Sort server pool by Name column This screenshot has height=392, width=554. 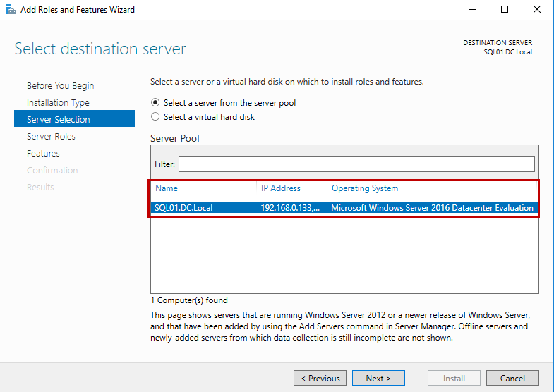(x=167, y=188)
